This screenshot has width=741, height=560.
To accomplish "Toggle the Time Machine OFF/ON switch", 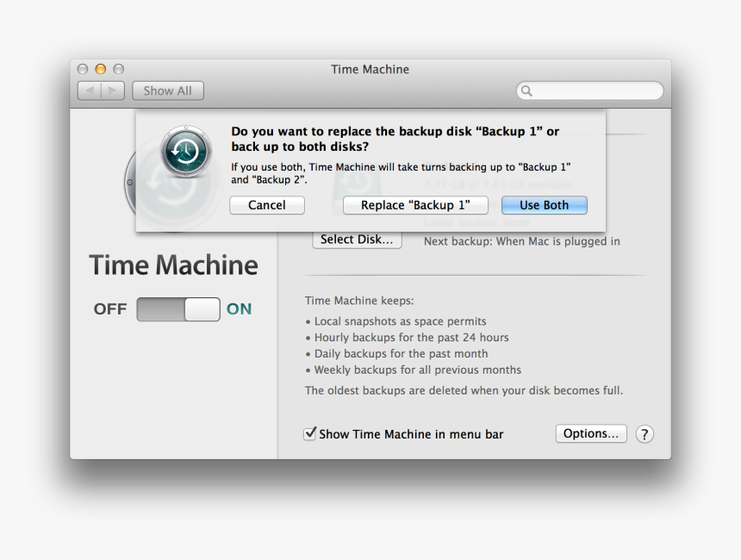I will coord(178,309).
